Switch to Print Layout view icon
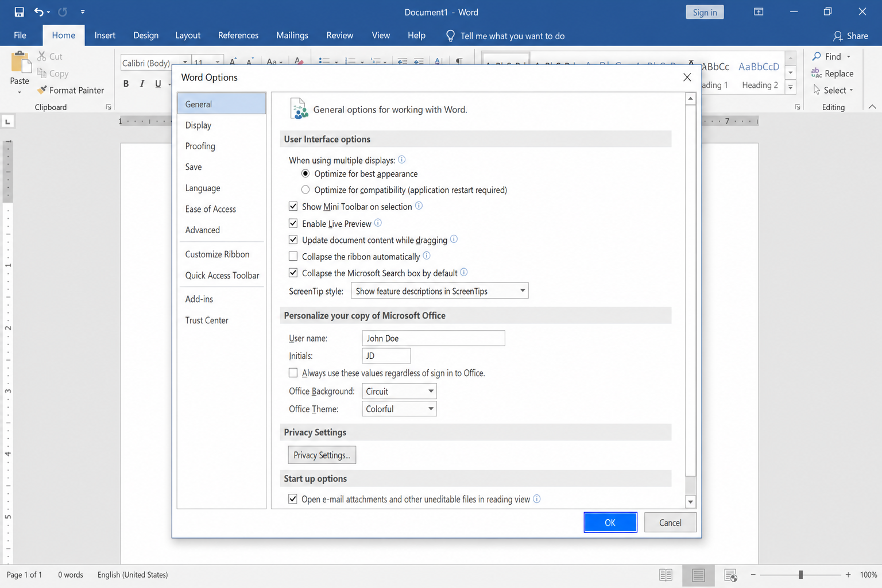This screenshot has height=588, width=882. (x=698, y=575)
